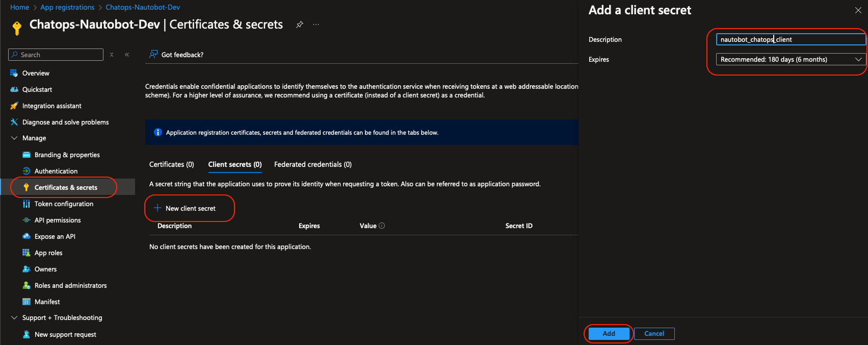The image size is (868, 345).
Task: Click New client secret
Action: (185, 208)
